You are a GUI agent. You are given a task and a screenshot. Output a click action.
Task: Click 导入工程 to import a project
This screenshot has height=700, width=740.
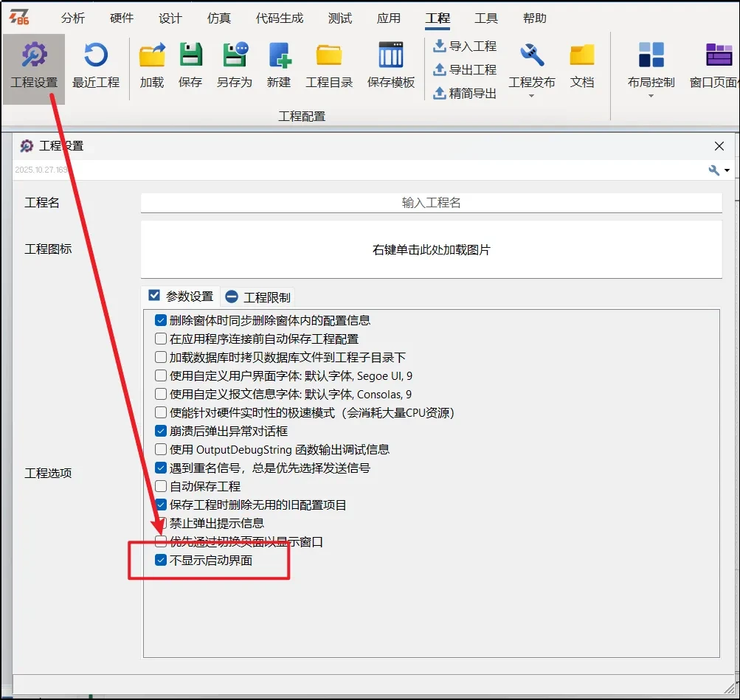(x=464, y=46)
